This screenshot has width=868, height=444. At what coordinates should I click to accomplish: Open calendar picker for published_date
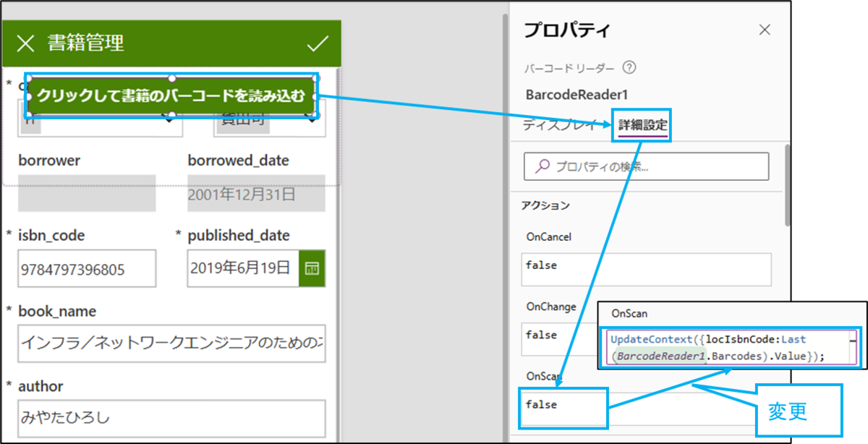[x=312, y=268]
